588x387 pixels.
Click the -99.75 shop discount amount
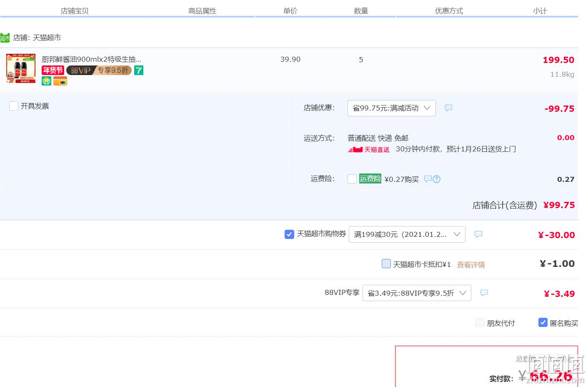click(559, 109)
